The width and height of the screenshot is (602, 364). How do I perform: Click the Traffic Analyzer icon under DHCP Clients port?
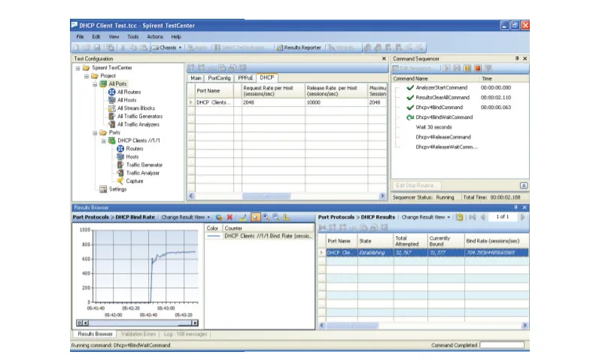(x=120, y=173)
